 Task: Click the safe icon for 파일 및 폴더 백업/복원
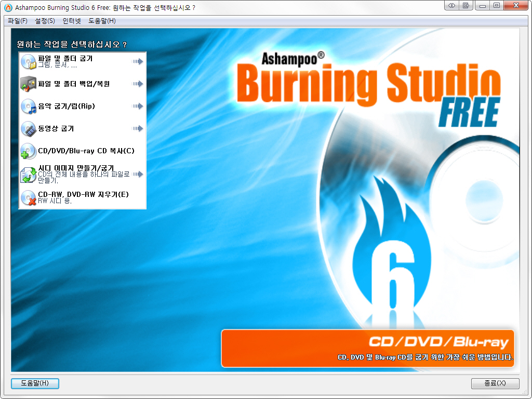click(x=28, y=84)
